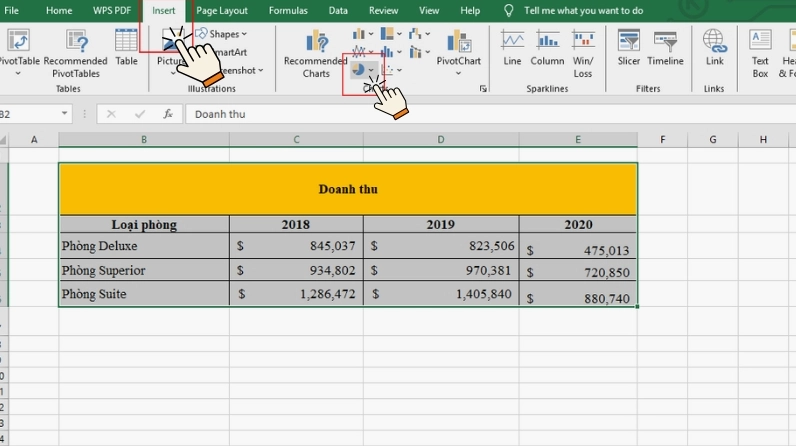Open the Insert Function fx button
The width and height of the screenshot is (796, 446).
click(168, 114)
